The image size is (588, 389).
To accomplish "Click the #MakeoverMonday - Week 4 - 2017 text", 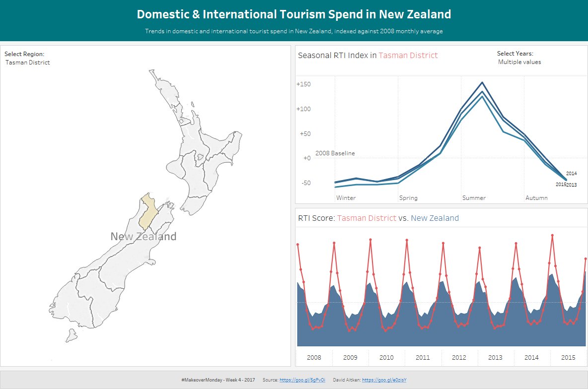I will click(x=218, y=380).
